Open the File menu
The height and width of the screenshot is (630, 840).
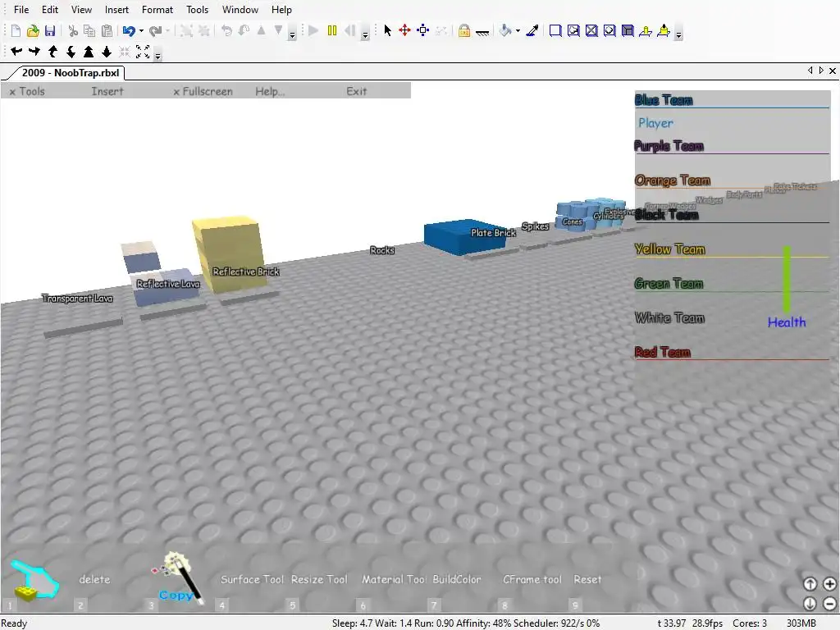click(x=21, y=10)
